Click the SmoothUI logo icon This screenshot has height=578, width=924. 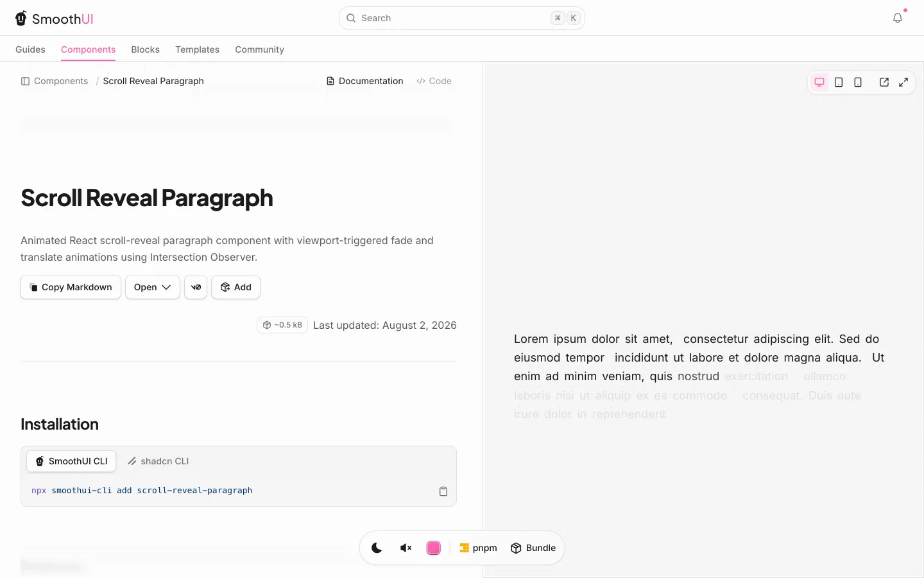click(21, 19)
